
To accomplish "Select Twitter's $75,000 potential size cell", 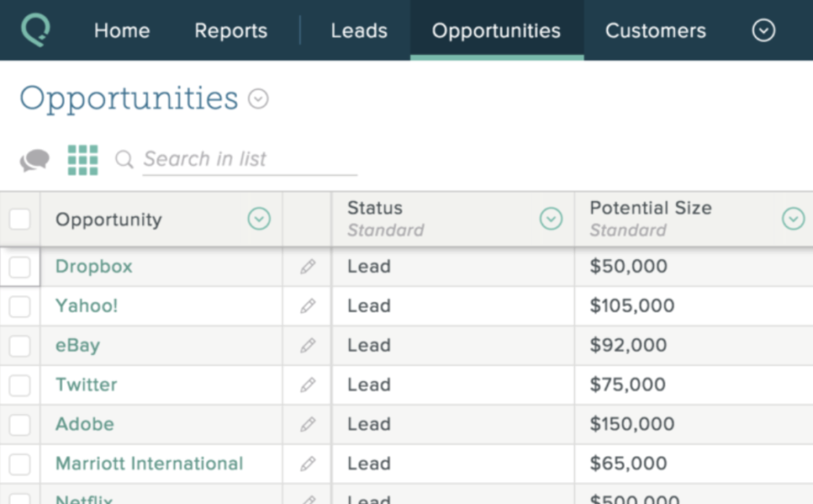I will click(x=694, y=385).
